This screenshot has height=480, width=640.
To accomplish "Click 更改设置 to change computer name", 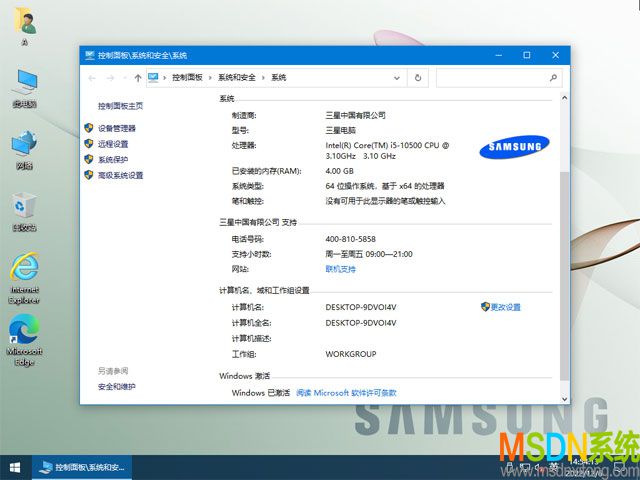I will click(506, 307).
